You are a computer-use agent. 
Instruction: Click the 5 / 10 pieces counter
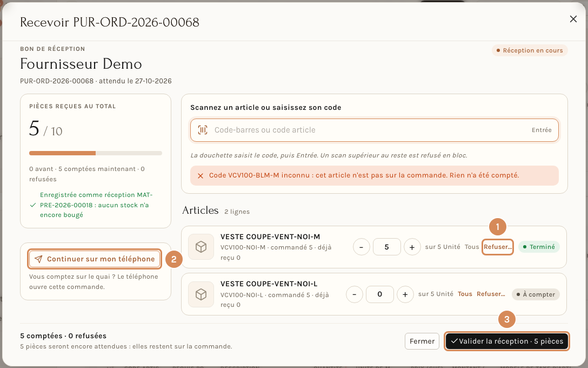tap(46, 129)
